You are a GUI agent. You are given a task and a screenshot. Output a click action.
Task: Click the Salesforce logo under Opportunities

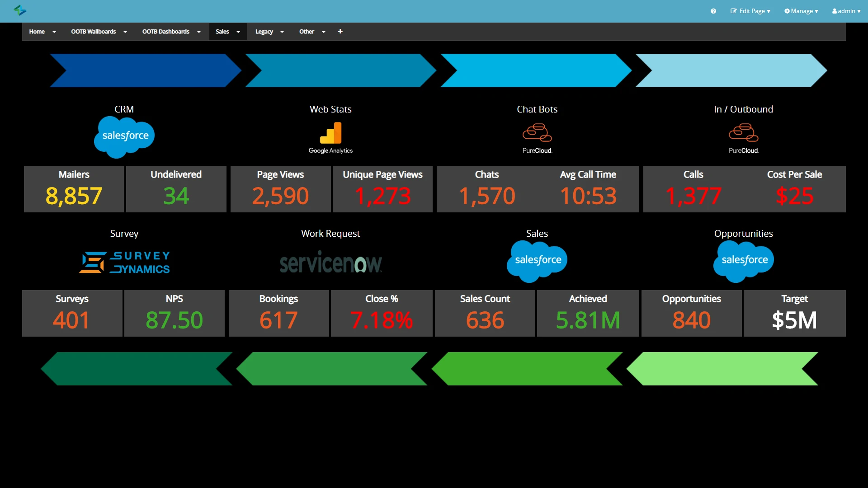pyautogui.click(x=744, y=261)
